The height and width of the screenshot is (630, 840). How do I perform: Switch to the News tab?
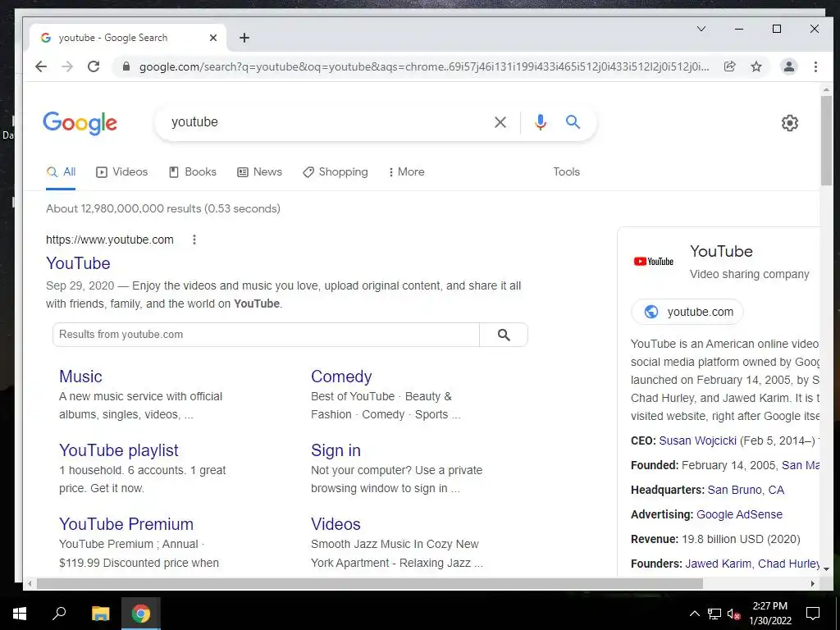click(259, 172)
